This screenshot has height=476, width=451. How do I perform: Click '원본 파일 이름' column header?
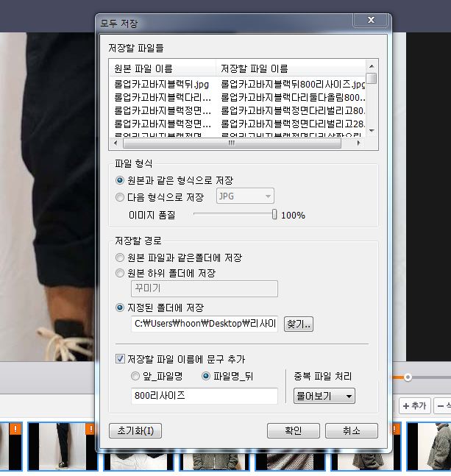click(x=163, y=68)
